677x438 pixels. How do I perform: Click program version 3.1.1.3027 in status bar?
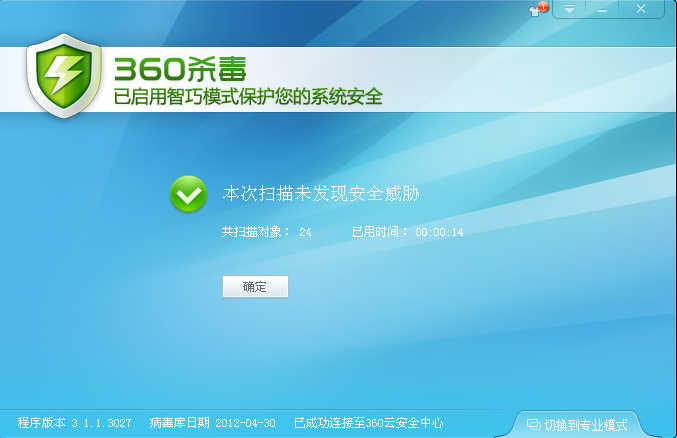pos(74,422)
